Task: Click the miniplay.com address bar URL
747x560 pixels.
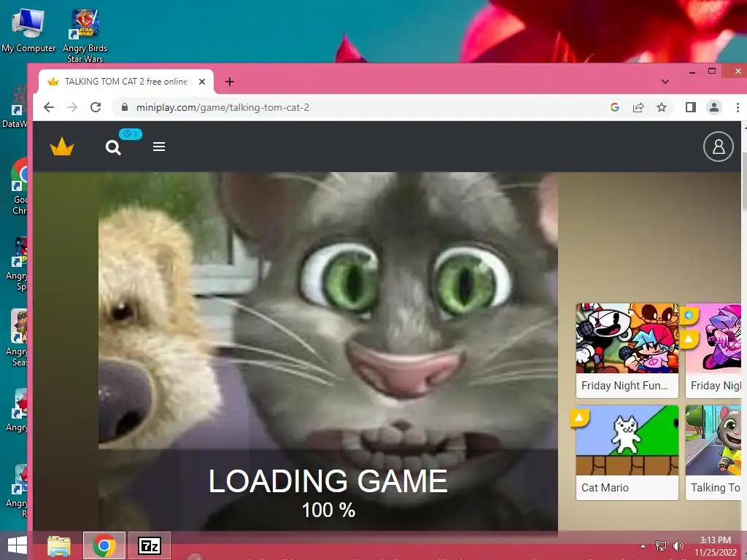Action: click(222, 107)
